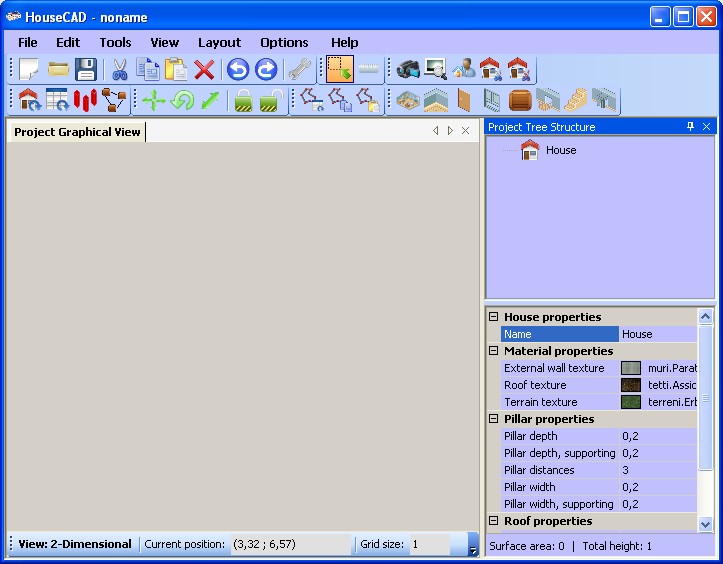Screen dimensions: 723x564
Task: Activate the selection rectangle tool
Action: [340, 69]
